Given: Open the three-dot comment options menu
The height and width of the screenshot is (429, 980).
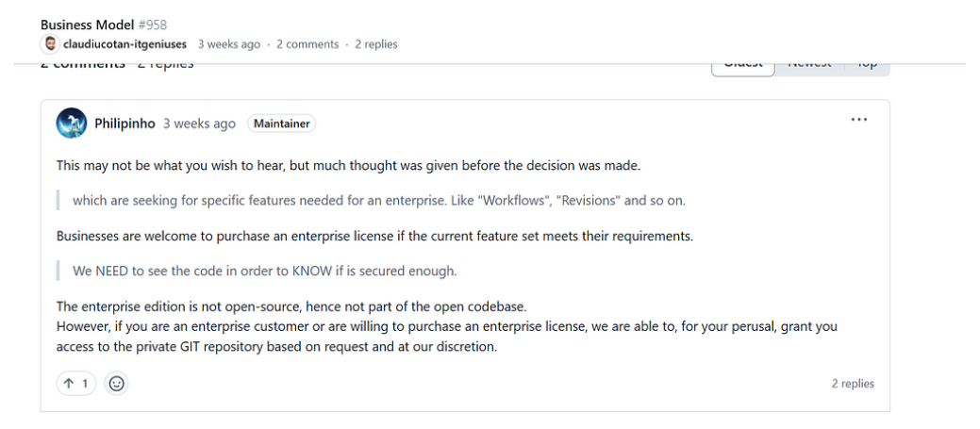Looking at the screenshot, I should pyautogui.click(x=858, y=120).
